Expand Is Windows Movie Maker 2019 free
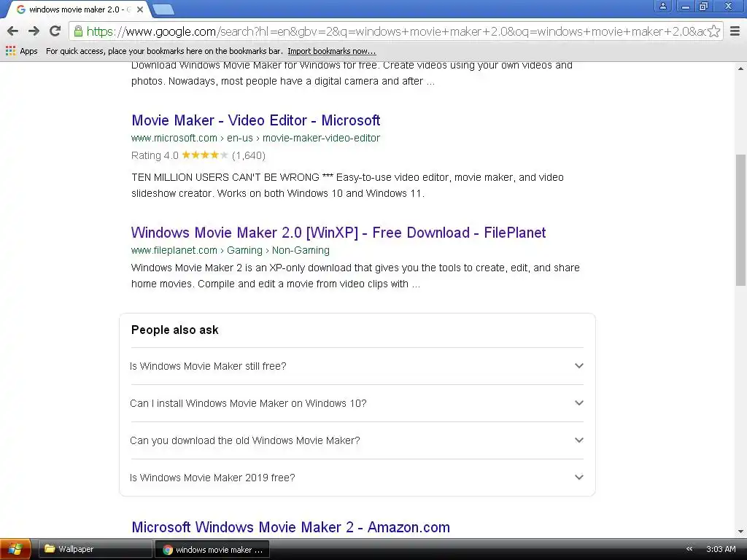 [x=357, y=478]
